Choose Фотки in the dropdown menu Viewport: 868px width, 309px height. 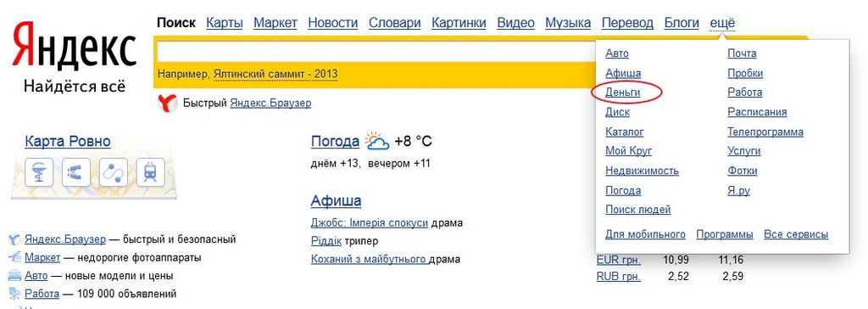[x=743, y=171]
